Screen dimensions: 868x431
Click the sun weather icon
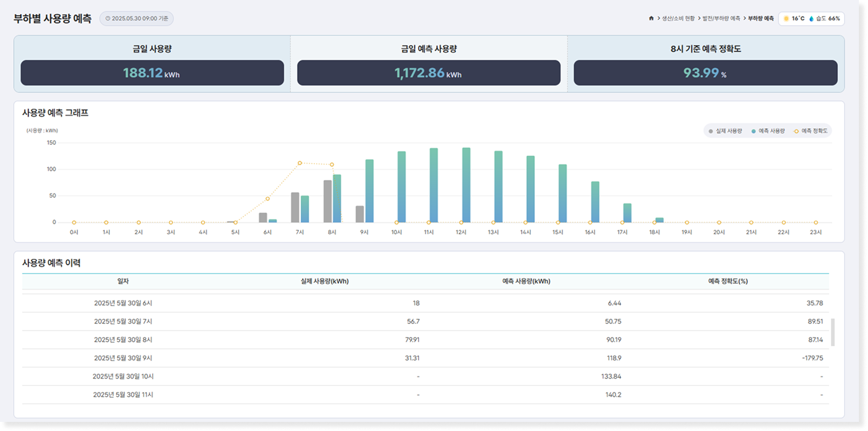(x=786, y=19)
